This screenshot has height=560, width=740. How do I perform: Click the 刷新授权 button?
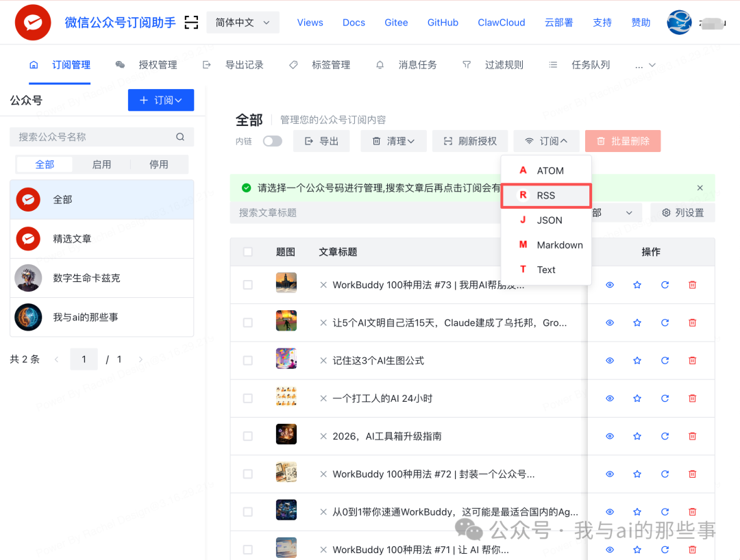click(470, 141)
